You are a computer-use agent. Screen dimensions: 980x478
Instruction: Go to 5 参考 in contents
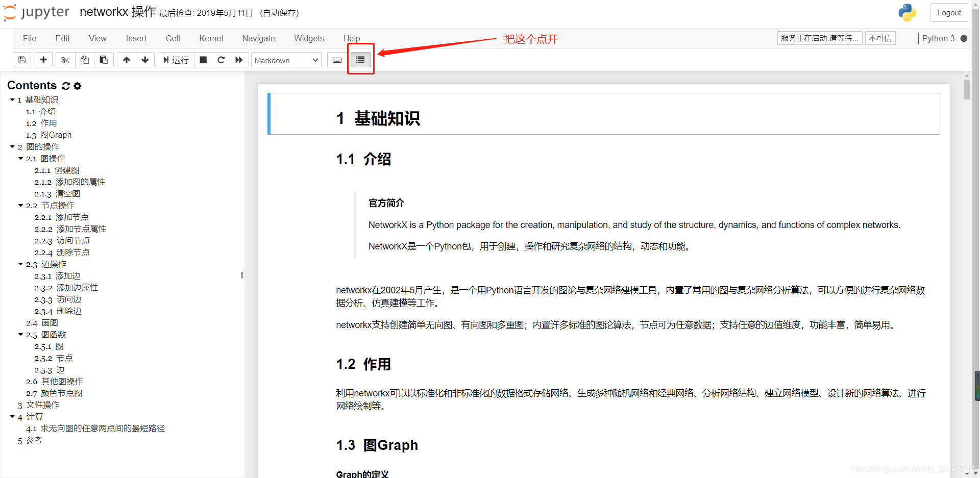tap(30, 440)
